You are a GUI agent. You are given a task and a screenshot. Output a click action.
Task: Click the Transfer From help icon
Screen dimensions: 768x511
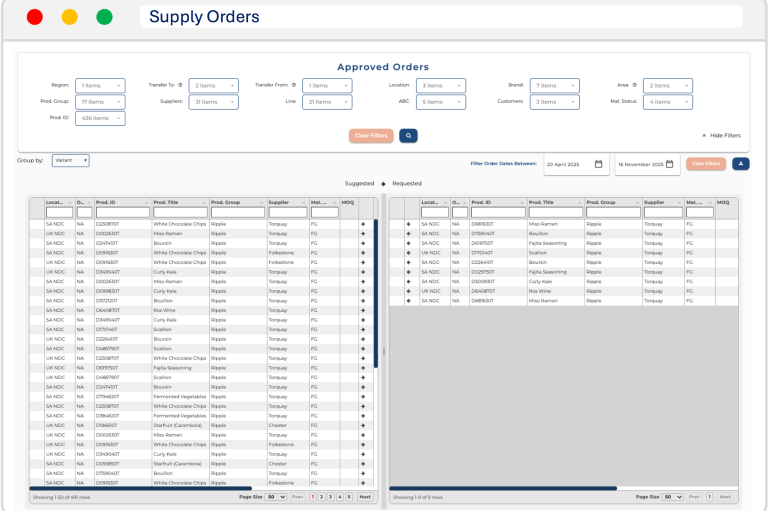tap(294, 86)
